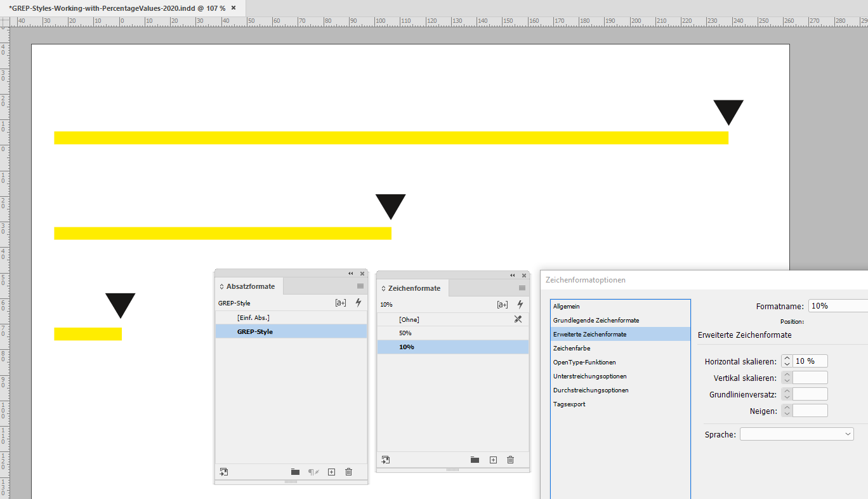Click the [a+] override icon in Zeichenformate
The height and width of the screenshot is (499, 868).
[x=503, y=304]
